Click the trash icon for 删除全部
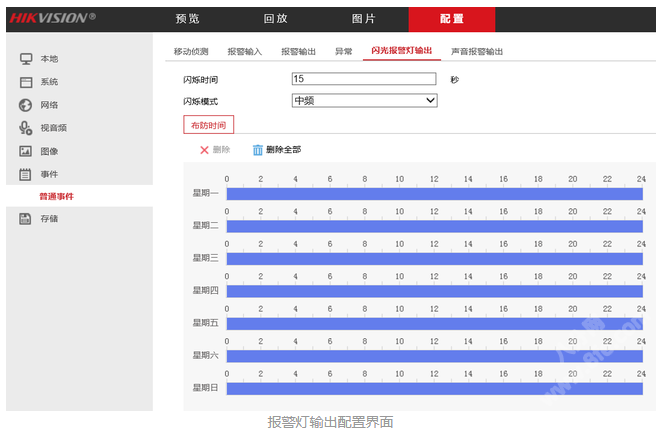This screenshot has height=432, width=666. [x=257, y=150]
